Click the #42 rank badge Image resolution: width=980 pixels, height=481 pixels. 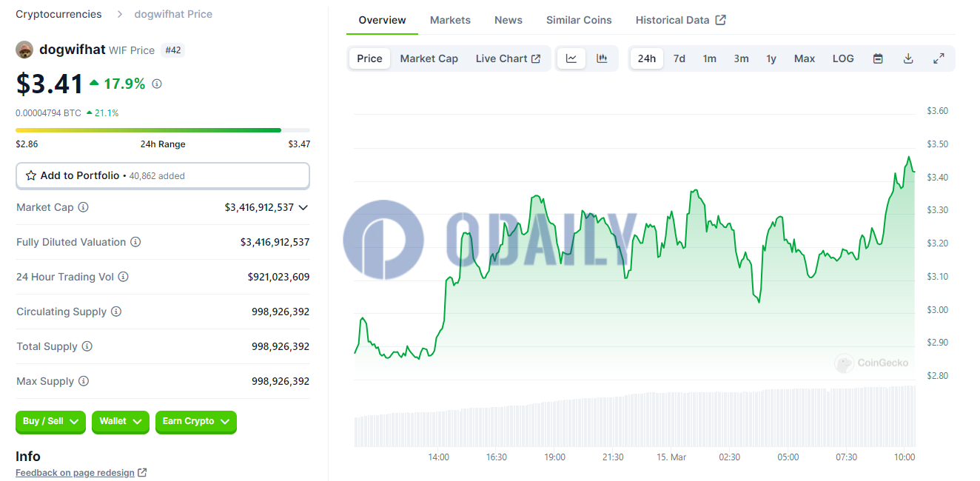click(x=173, y=50)
